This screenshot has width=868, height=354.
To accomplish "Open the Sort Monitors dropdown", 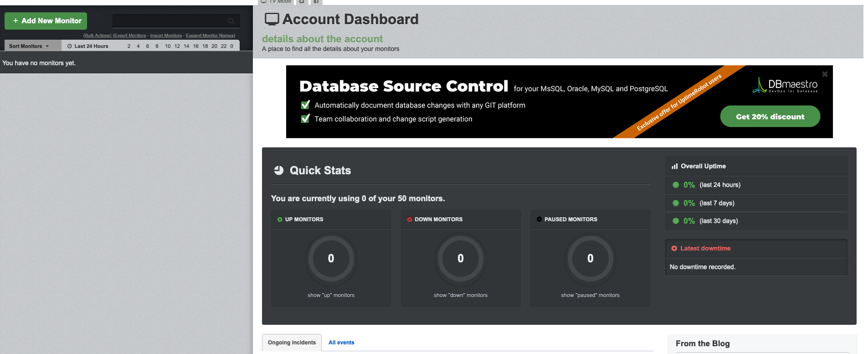I will click(x=29, y=46).
